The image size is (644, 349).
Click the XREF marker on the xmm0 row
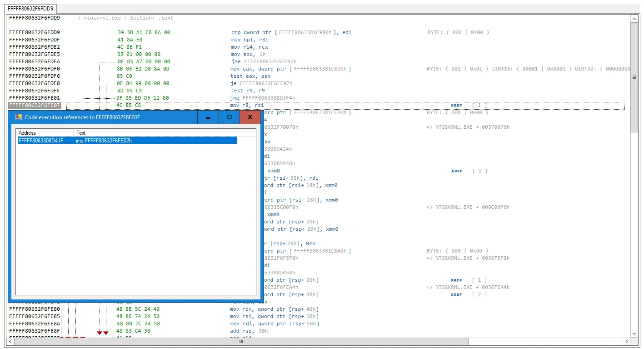tap(456, 171)
